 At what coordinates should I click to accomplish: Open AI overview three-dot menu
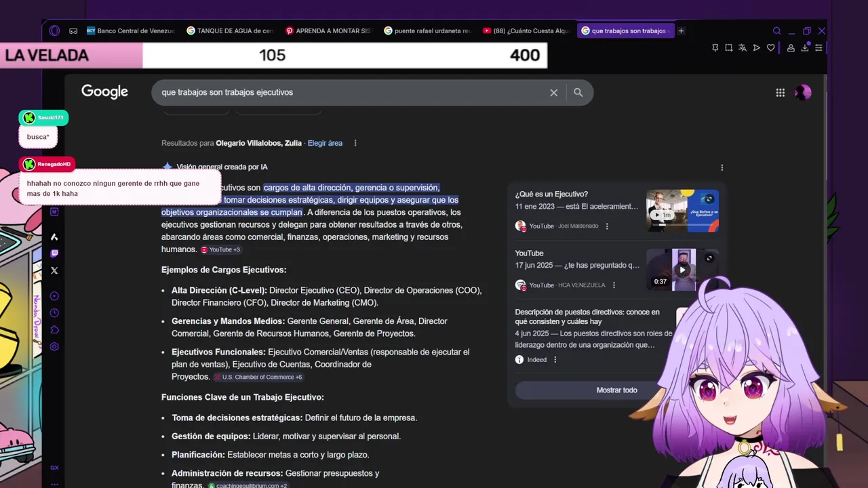coord(722,167)
